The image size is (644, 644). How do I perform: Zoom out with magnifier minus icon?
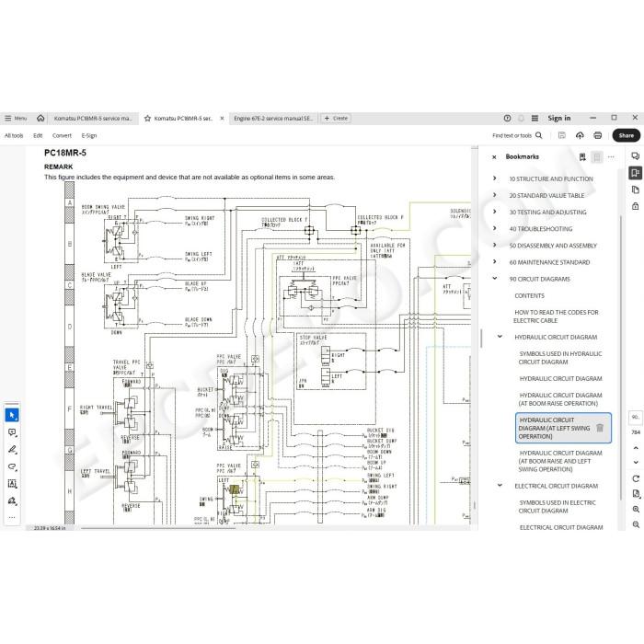click(x=636, y=524)
